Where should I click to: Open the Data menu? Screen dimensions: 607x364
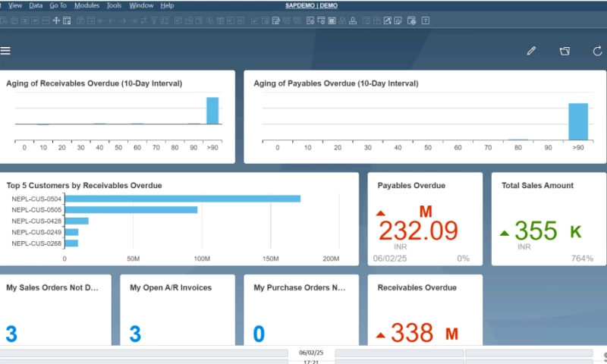pos(36,5)
